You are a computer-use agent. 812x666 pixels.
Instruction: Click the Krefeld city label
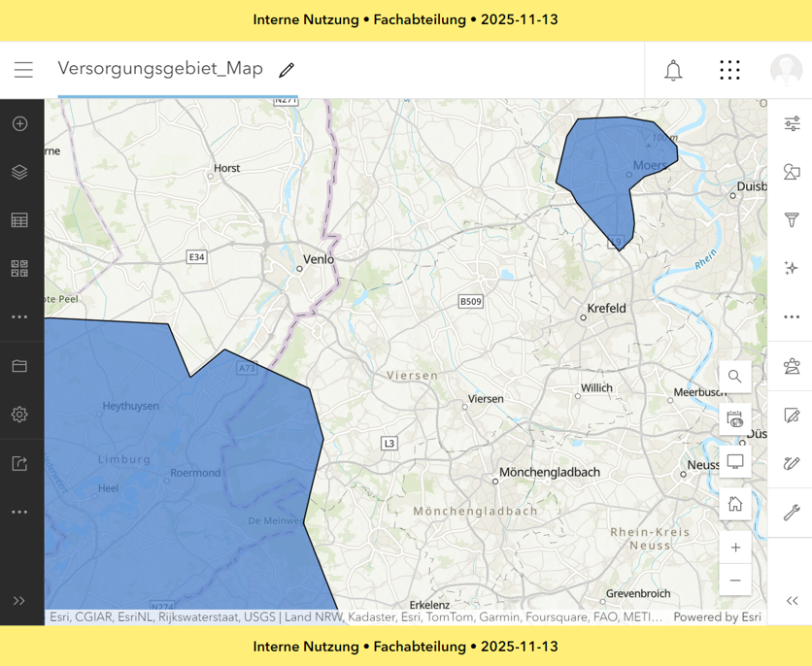(x=606, y=309)
